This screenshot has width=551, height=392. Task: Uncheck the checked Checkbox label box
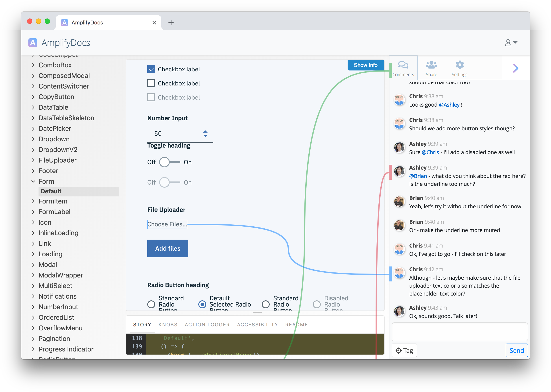click(151, 69)
